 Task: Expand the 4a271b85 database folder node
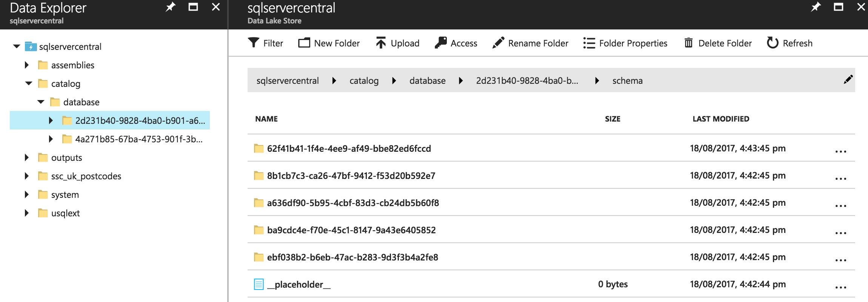(x=51, y=139)
